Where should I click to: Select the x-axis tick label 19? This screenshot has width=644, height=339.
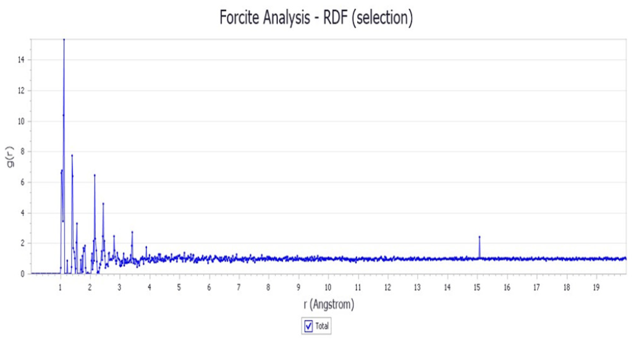click(x=596, y=287)
